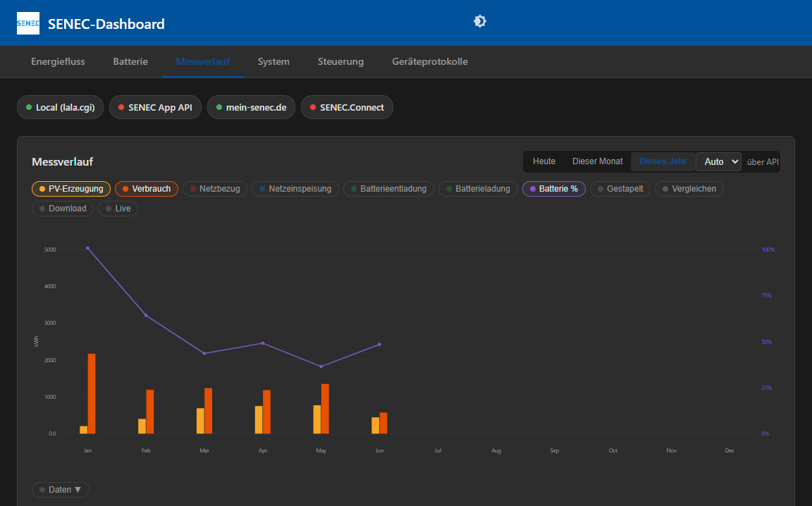Viewport: 812px width, 506px height.
Task: Click the June Verbrauch bar
Action: point(383,423)
